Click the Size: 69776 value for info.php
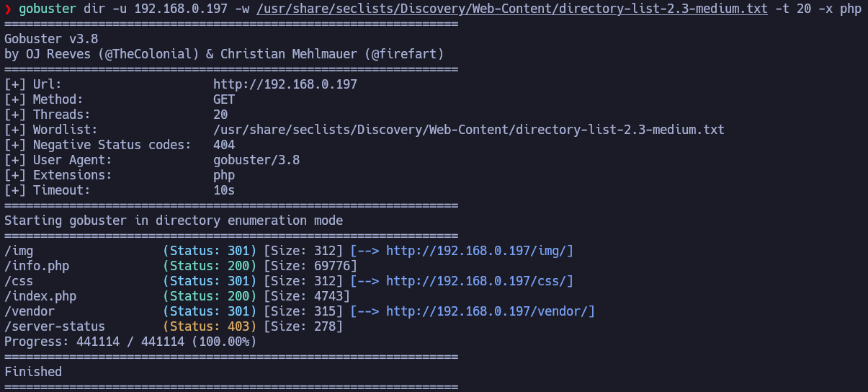The image size is (868, 392). [307, 266]
